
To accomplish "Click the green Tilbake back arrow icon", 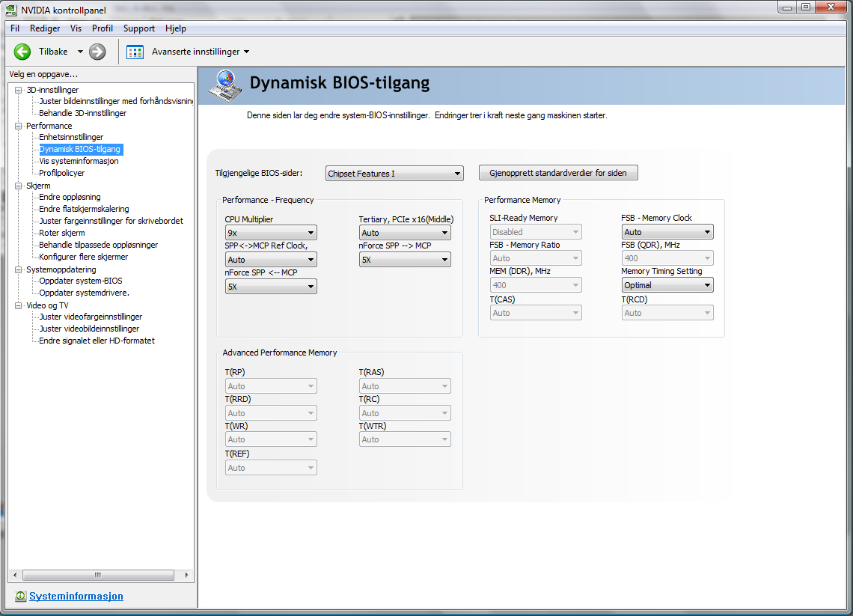I will pyautogui.click(x=22, y=52).
